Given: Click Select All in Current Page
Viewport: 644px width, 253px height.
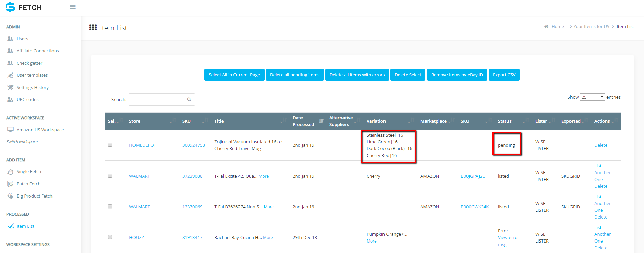Looking at the screenshot, I should coord(234,75).
